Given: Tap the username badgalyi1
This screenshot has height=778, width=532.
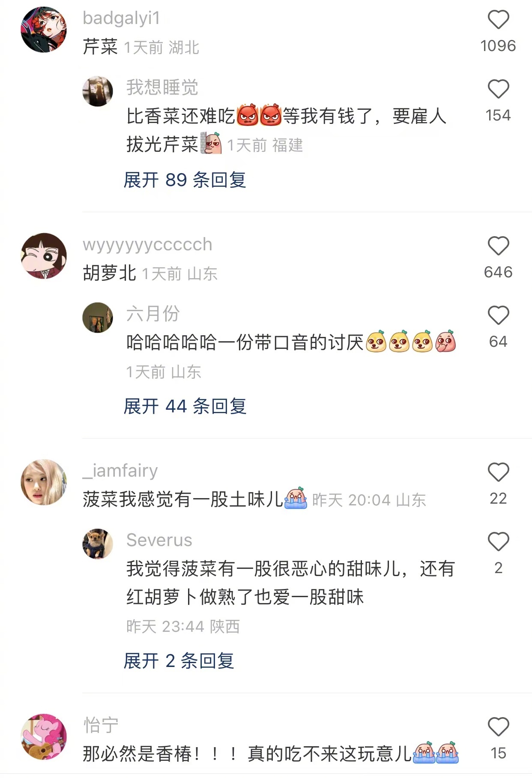Looking at the screenshot, I should click(121, 18).
